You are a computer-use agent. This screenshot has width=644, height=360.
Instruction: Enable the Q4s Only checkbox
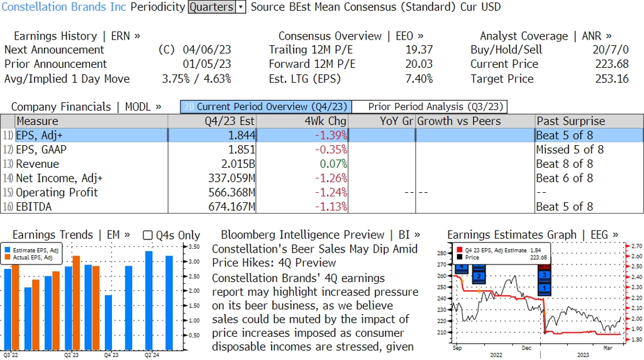pyautogui.click(x=147, y=235)
